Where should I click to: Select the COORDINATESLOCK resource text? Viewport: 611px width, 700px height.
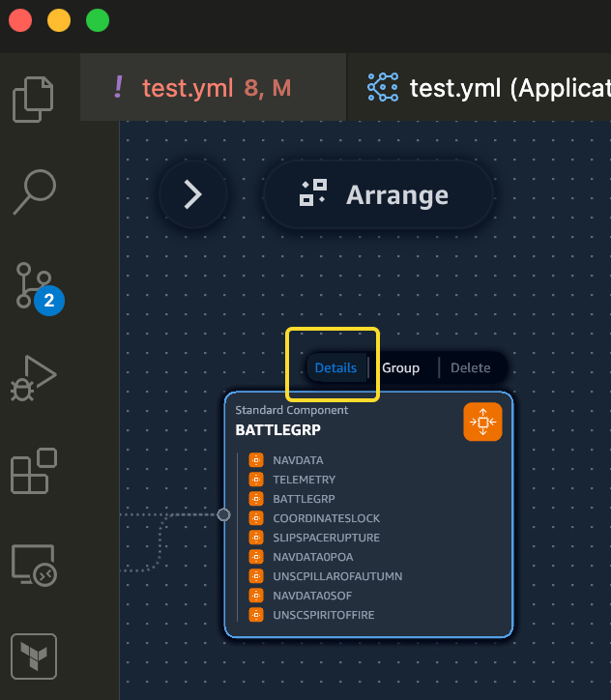tap(326, 518)
